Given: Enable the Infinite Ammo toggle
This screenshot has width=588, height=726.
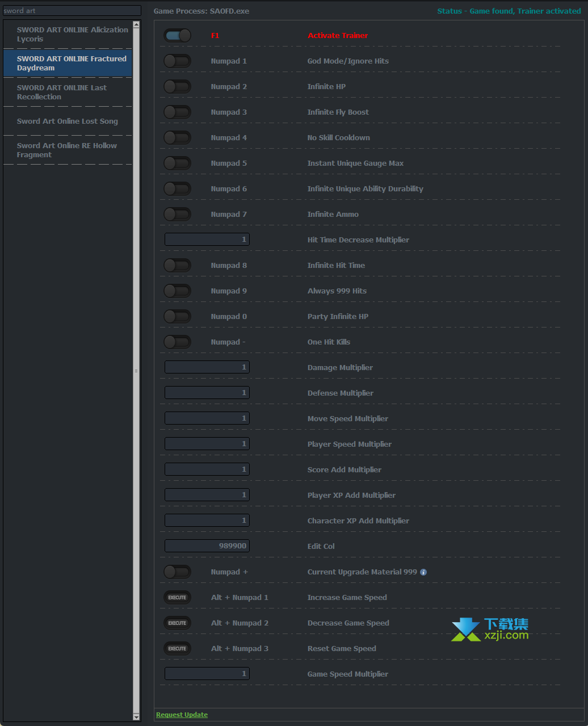Looking at the screenshot, I should [x=177, y=214].
